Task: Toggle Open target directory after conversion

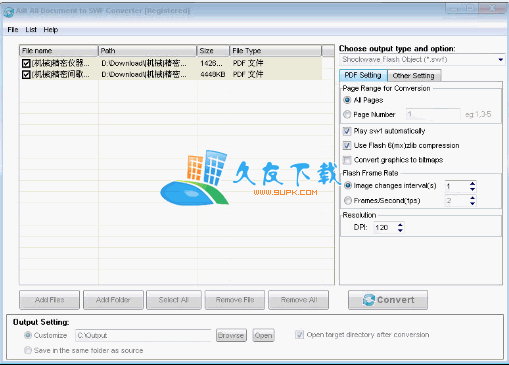Action: point(299,335)
